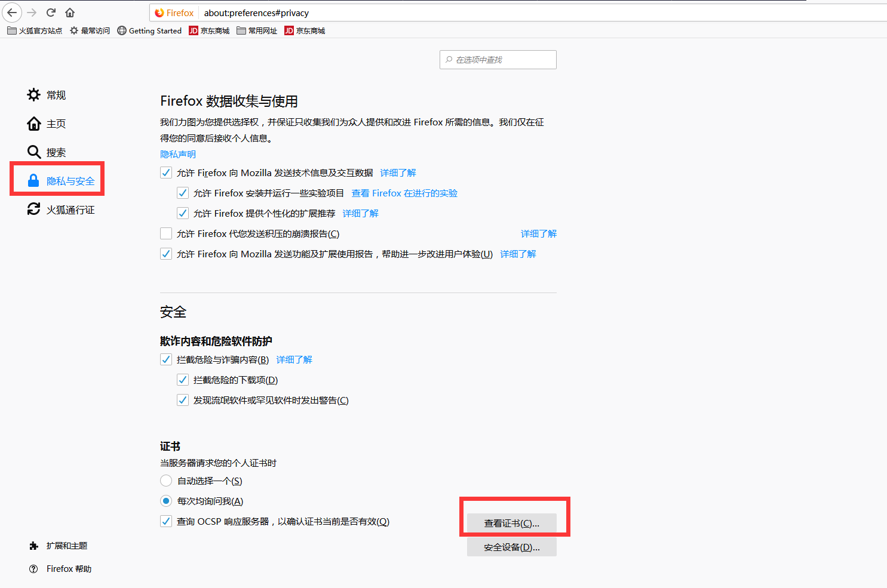Toggle 查询 OCSP 响应服务器 checkbox
Image resolution: width=887 pixels, height=588 pixels.
pyautogui.click(x=166, y=521)
